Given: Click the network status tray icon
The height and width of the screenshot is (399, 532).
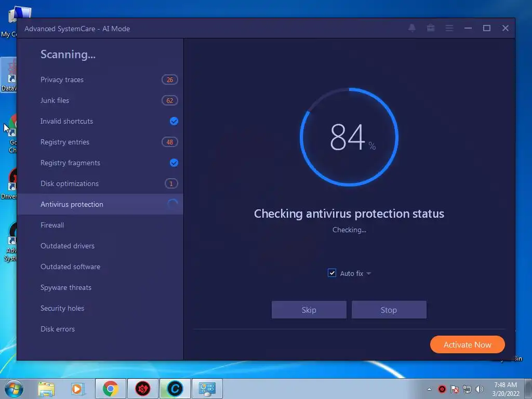Looking at the screenshot, I should coord(467,389).
